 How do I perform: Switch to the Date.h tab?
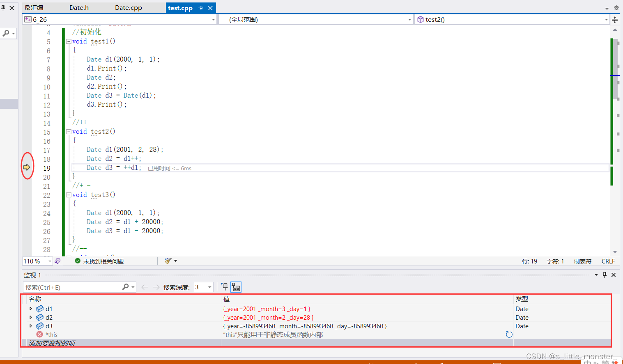pyautogui.click(x=79, y=8)
